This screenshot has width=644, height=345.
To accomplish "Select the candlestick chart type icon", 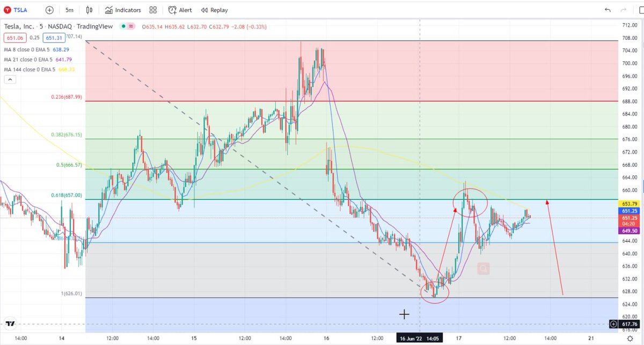I will click(x=90, y=10).
